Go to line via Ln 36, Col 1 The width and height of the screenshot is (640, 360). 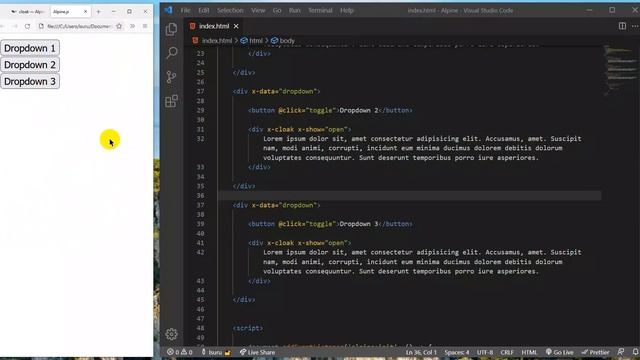[421, 352]
